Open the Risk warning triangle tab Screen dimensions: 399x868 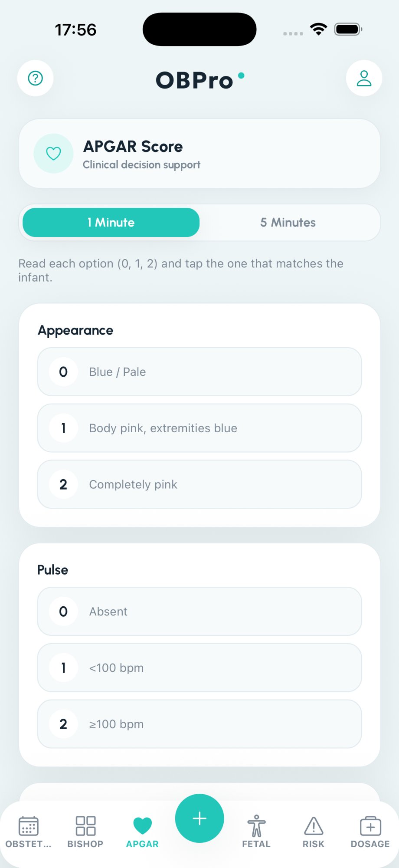[314, 826]
